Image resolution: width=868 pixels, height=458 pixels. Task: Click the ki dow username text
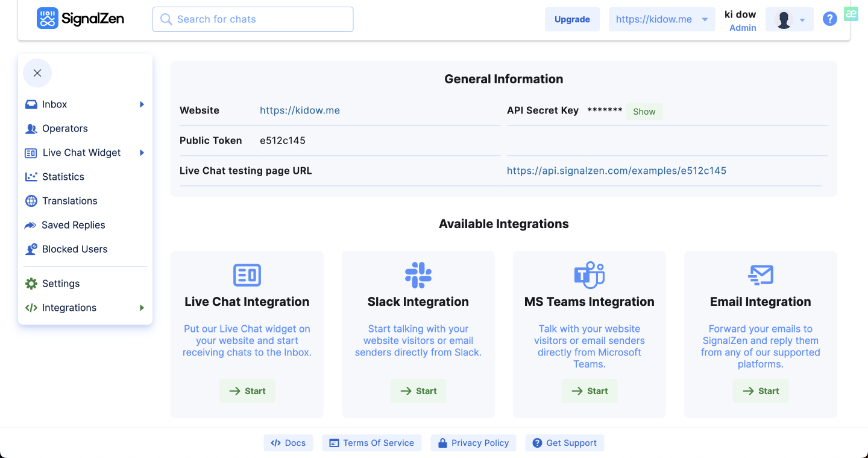pyautogui.click(x=740, y=14)
